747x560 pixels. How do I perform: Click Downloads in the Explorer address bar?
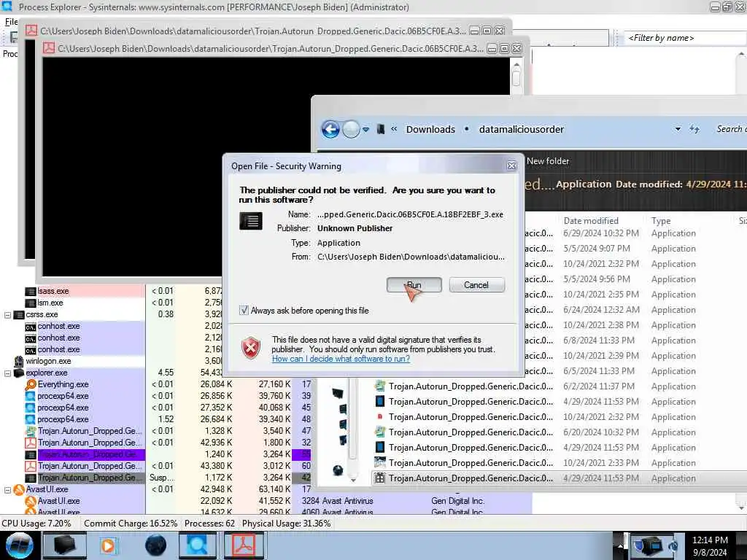point(430,129)
